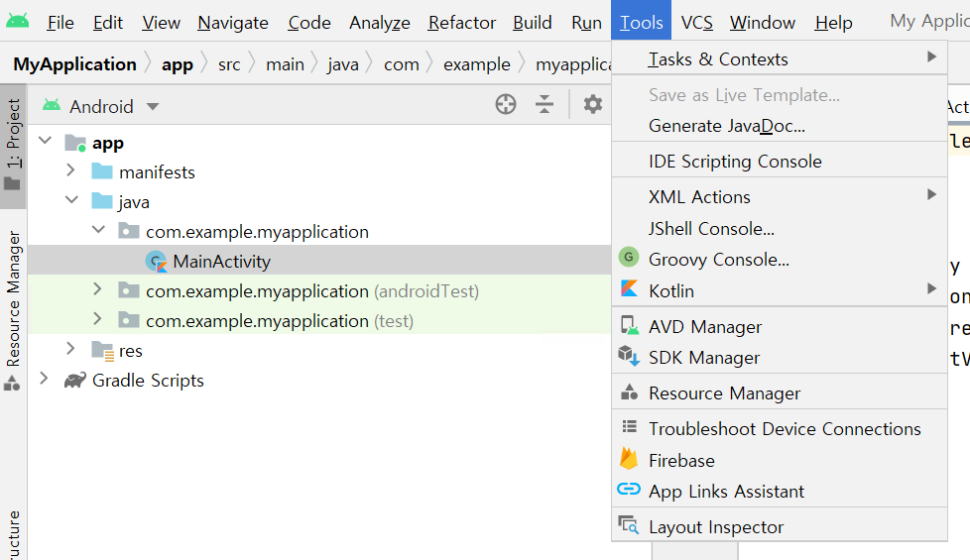The height and width of the screenshot is (560, 970).
Task: Click the MainActivity Kotlin class icon
Action: pyautogui.click(x=157, y=262)
